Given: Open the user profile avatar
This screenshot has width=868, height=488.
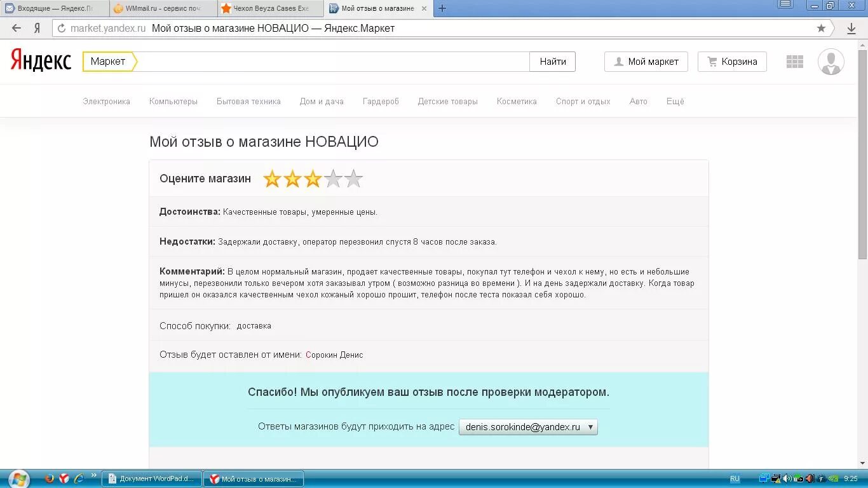Looking at the screenshot, I should tap(831, 62).
